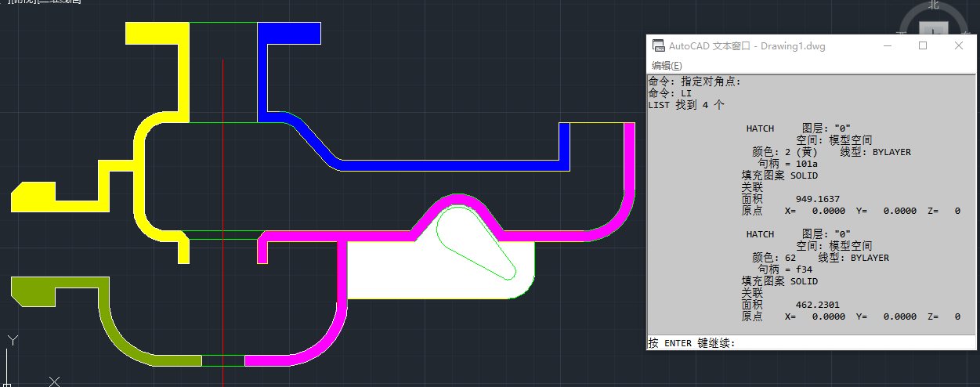Click the 俯视 view control viewport label

coord(24,2)
